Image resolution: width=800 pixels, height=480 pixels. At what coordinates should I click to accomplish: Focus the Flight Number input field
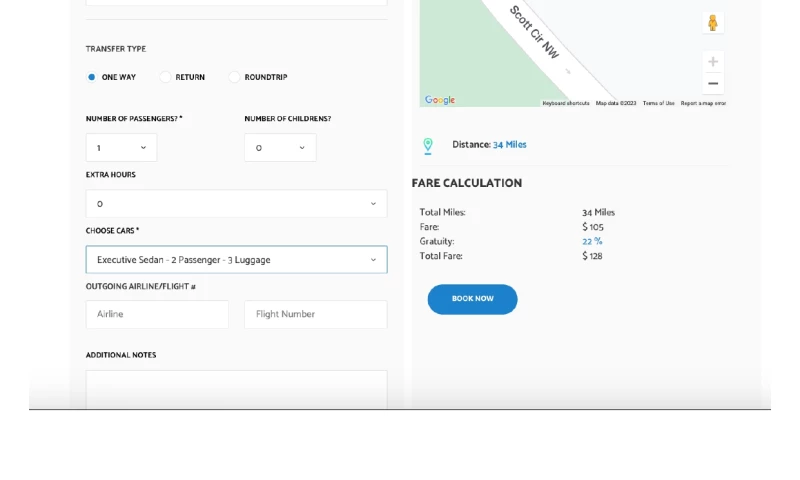(315, 314)
